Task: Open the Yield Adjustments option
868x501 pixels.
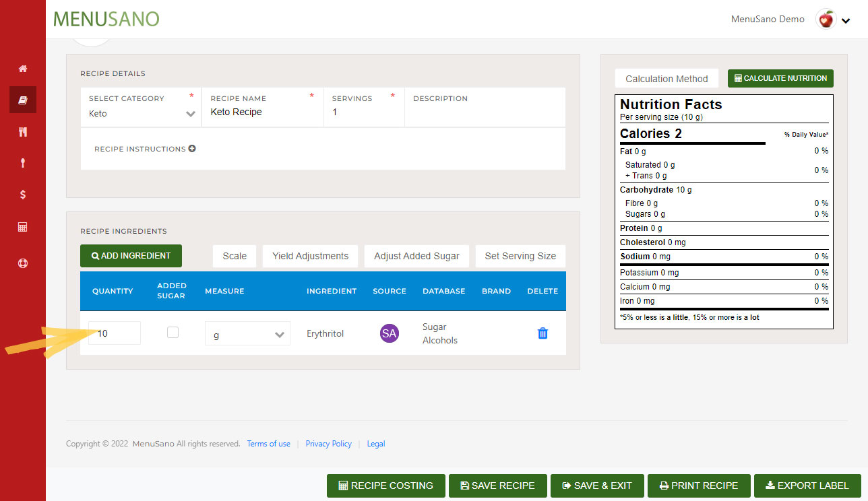Action: 310,256
